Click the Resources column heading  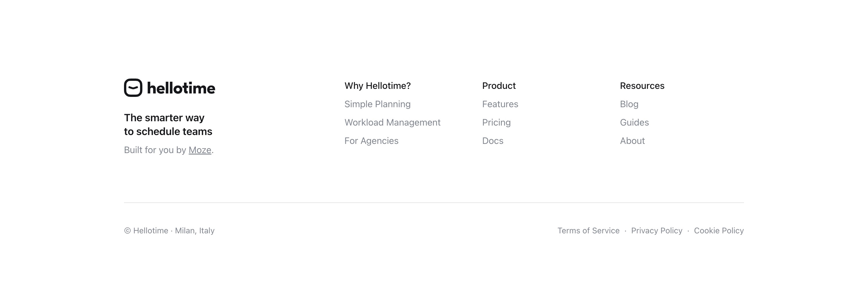point(642,86)
